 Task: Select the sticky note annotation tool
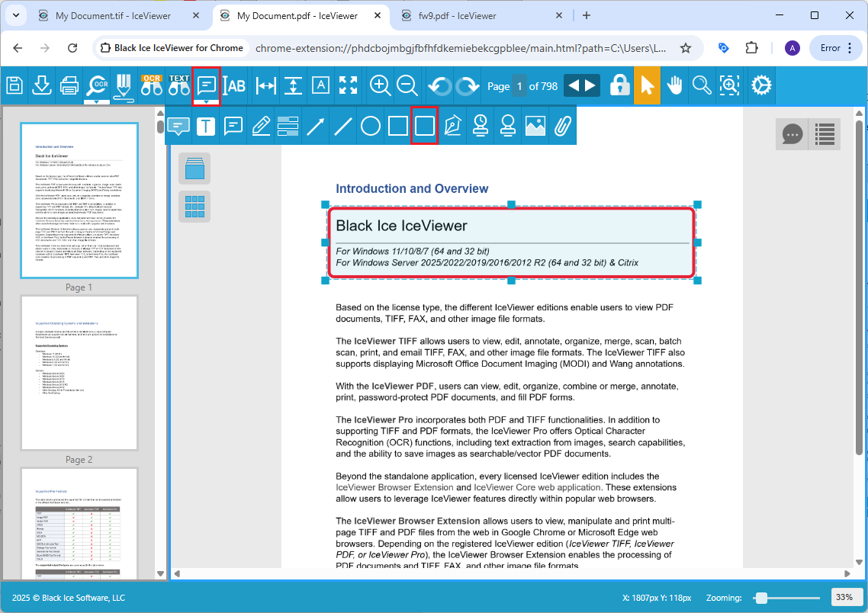(x=233, y=126)
